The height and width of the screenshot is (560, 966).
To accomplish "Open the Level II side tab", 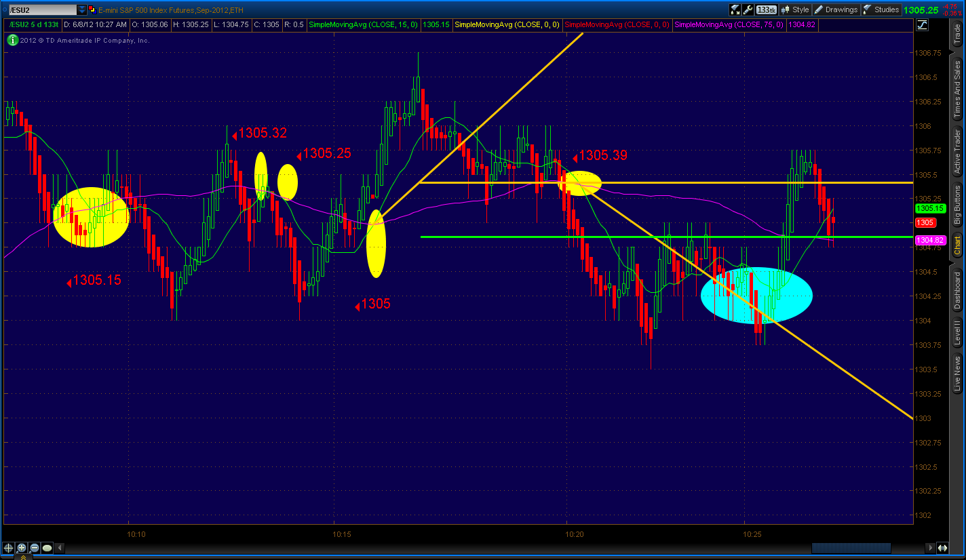I will (x=957, y=332).
